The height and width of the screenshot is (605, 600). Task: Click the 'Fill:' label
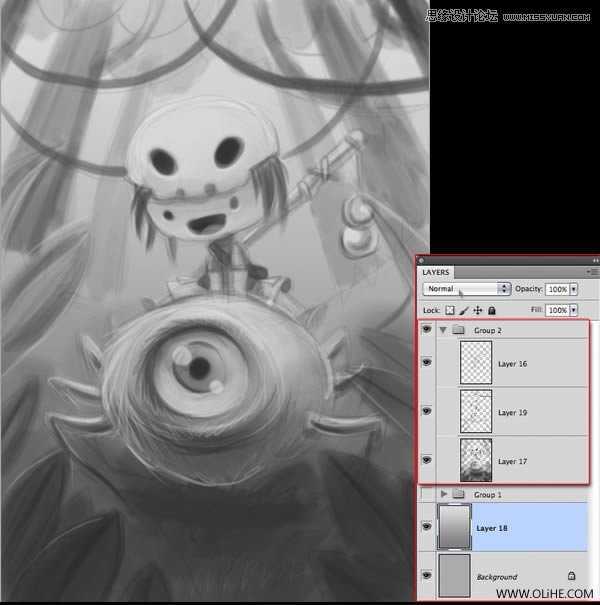pos(537,309)
